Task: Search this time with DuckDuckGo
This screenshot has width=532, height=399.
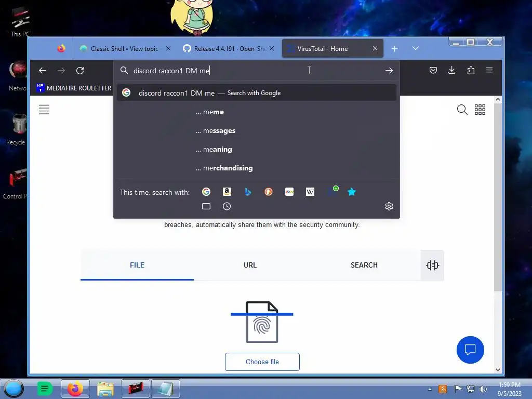Action: click(269, 192)
